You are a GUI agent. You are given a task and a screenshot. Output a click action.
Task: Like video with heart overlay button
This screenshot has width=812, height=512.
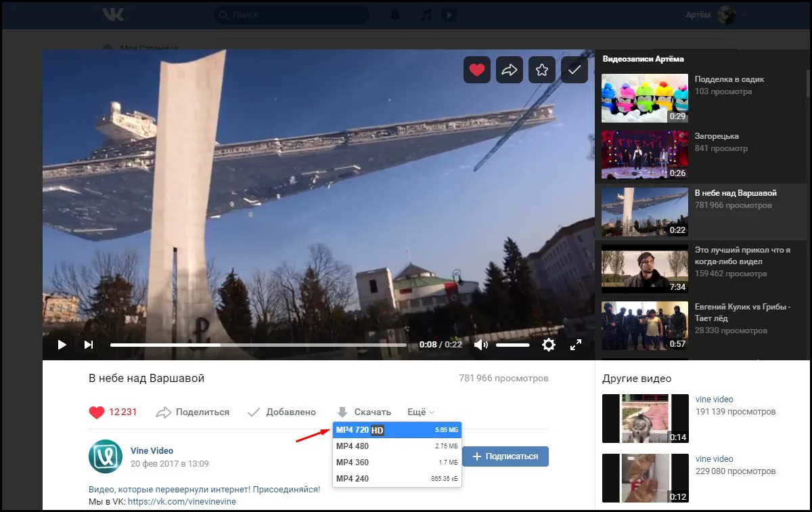pyautogui.click(x=477, y=70)
